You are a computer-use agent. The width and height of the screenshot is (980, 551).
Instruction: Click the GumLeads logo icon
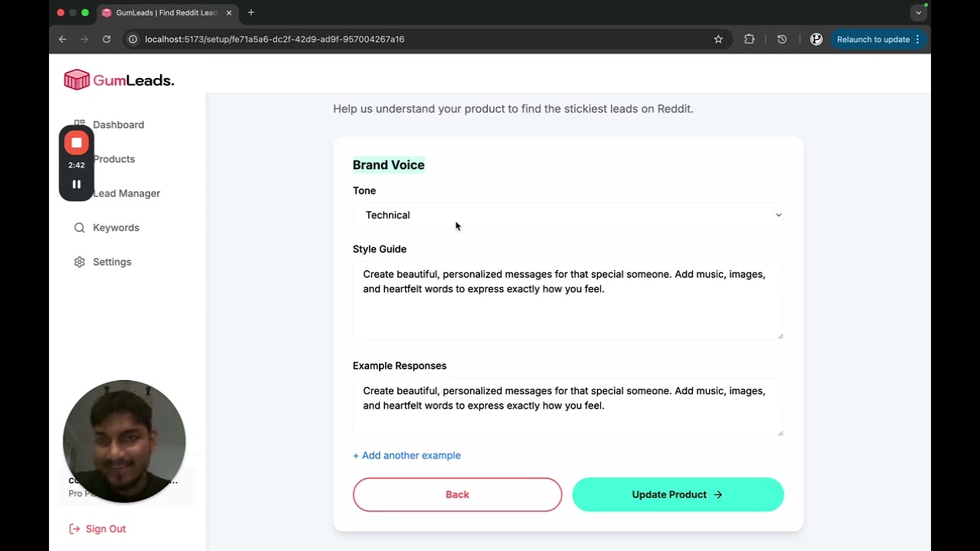click(x=77, y=80)
